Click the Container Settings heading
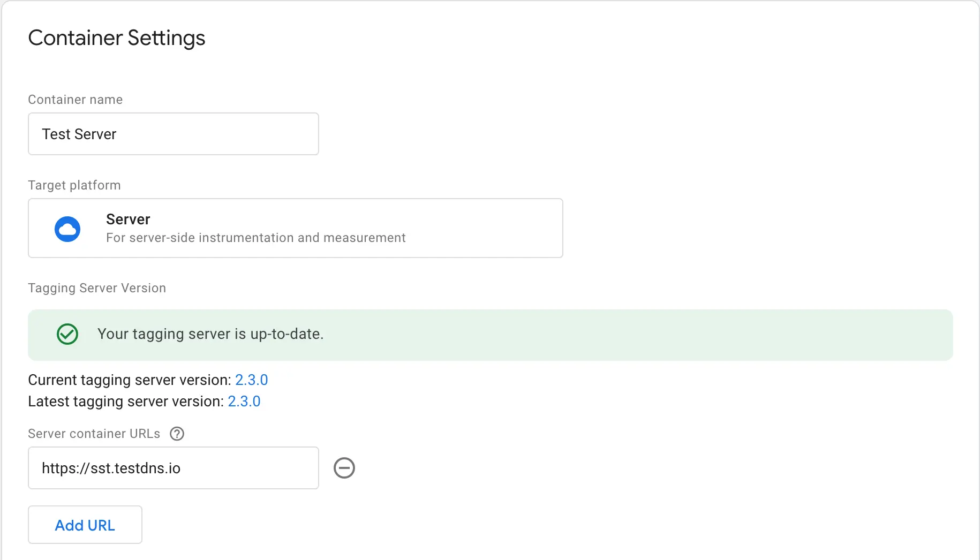Screen dimensions: 980x560 tap(117, 38)
